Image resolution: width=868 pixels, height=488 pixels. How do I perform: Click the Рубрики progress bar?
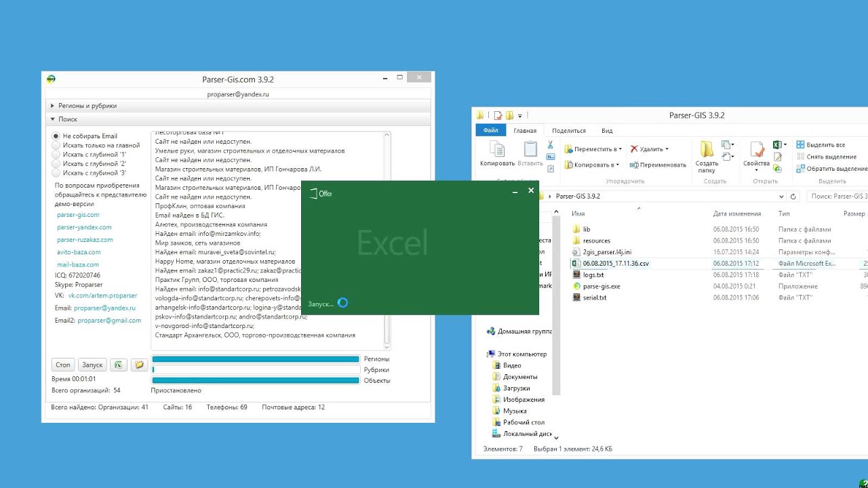(256, 370)
